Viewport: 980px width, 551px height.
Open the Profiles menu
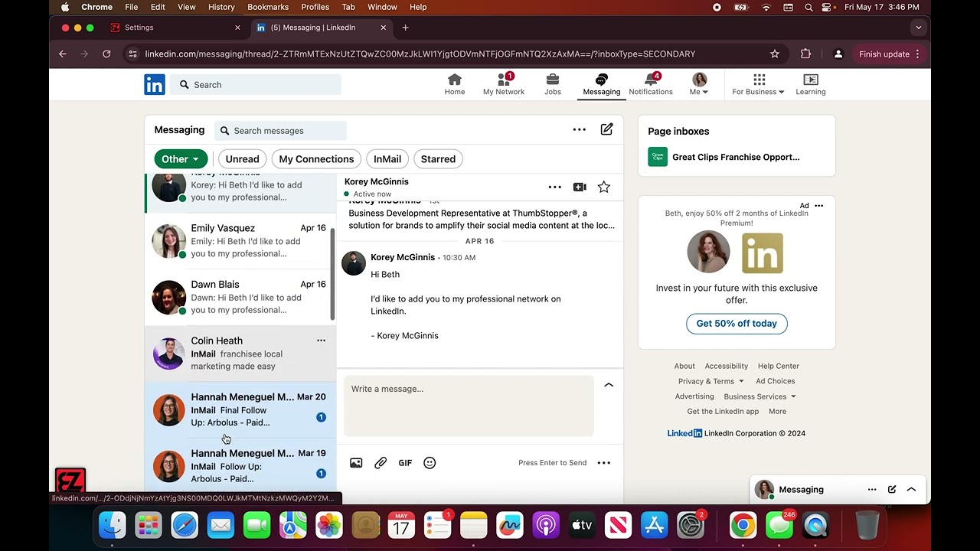pos(315,7)
